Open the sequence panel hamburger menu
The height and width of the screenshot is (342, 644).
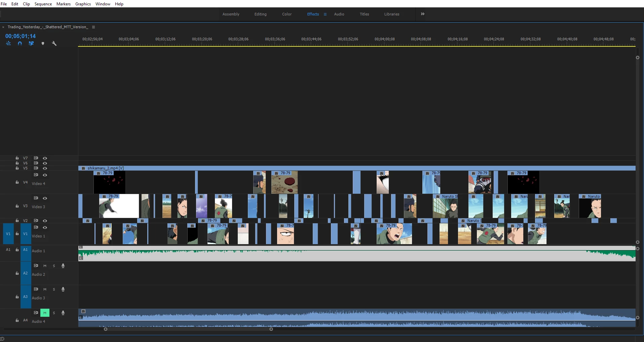[x=93, y=27]
